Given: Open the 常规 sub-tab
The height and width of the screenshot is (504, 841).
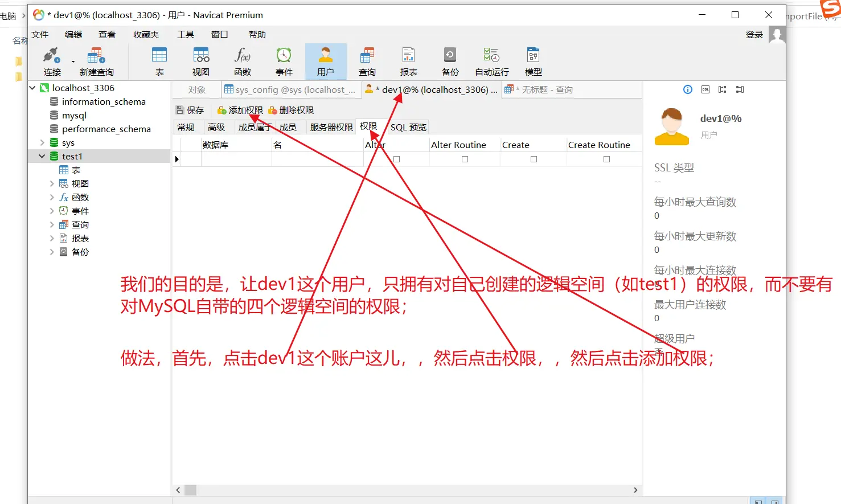Looking at the screenshot, I should [186, 127].
